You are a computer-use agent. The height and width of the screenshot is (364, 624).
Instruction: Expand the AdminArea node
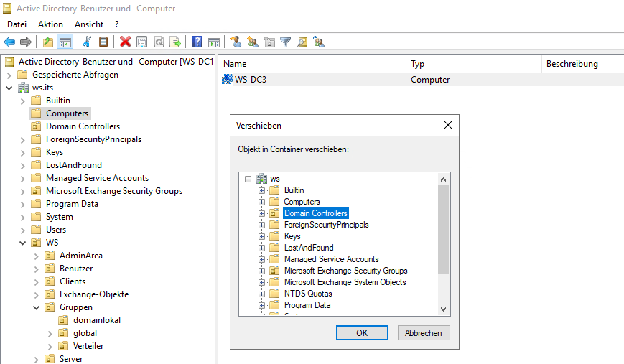click(x=36, y=256)
